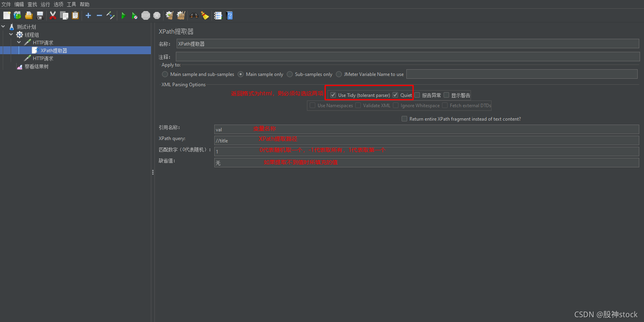Image resolution: width=644 pixels, height=322 pixels.
Task: Click the Open file folder icon
Action: [x=29, y=15]
